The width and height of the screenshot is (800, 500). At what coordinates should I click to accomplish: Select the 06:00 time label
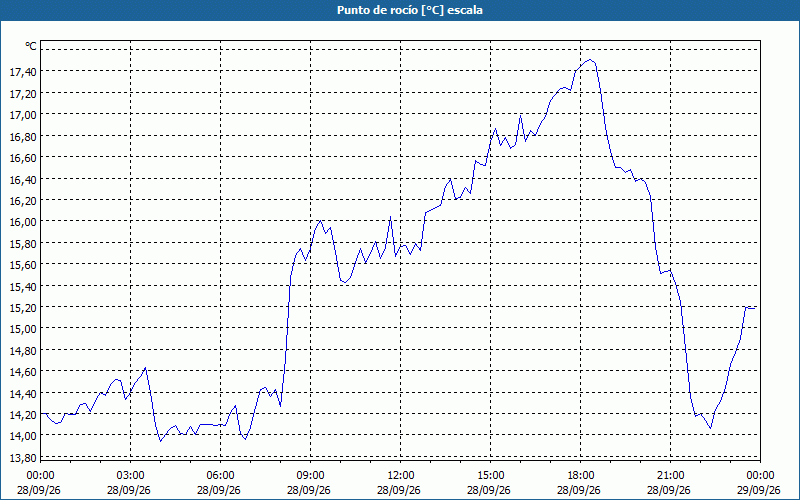point(220,476)
